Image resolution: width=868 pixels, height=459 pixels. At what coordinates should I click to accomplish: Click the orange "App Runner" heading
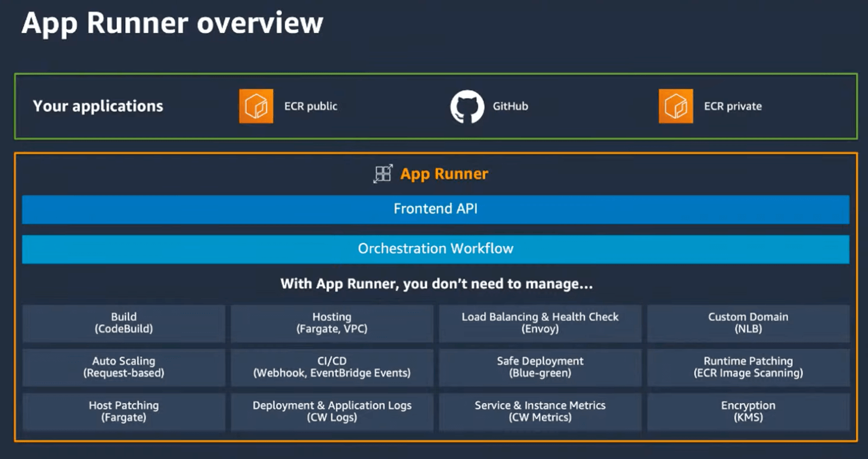coord(444,174)
